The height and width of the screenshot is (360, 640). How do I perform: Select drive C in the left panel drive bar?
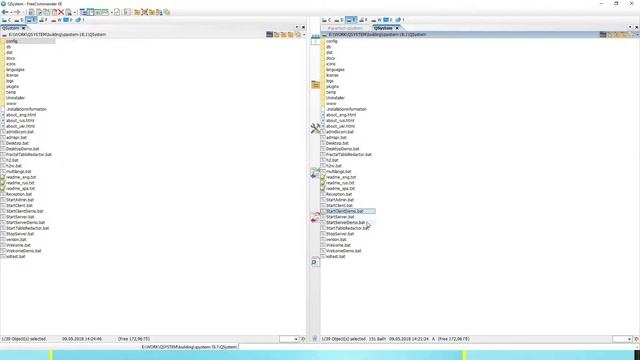[7, 20]
